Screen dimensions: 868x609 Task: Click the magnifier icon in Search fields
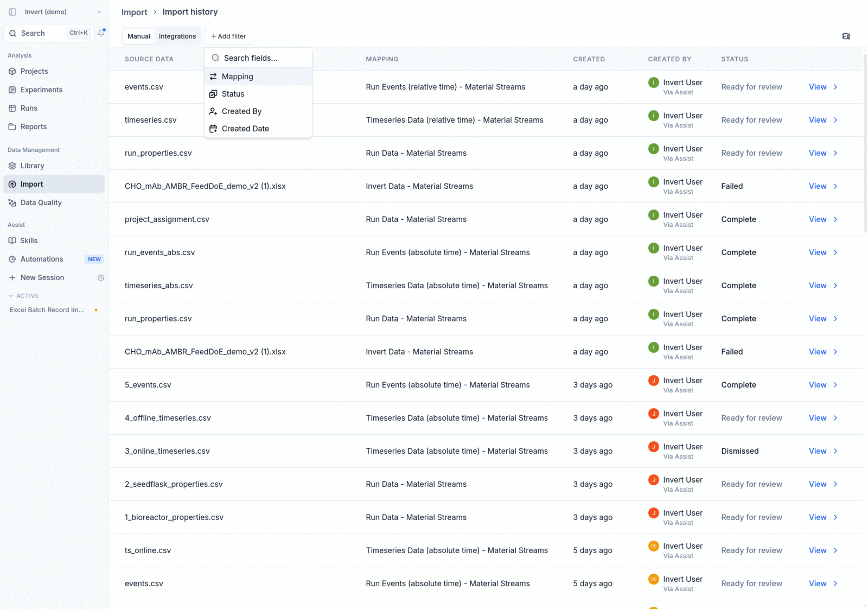click(x=215, y=58)
